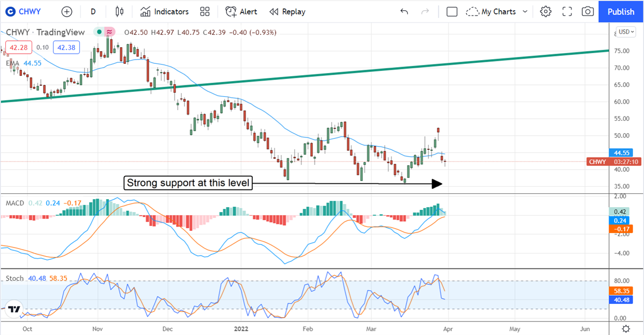644x335 pixels.
Task: Open the Alert menu item
Action: (x=241, y=11)
